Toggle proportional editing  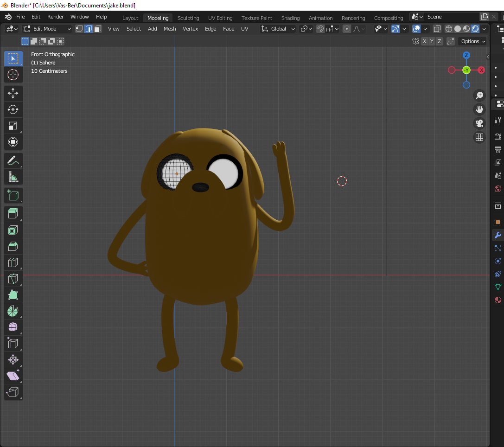click(347, 29)
